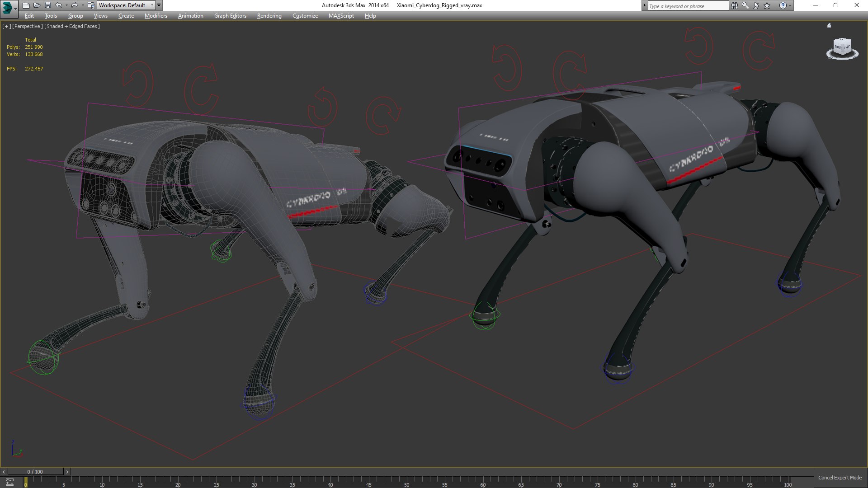Click the ViewCube home icon
This screenshot has width=868, height=488.
(x=829, y=25)
